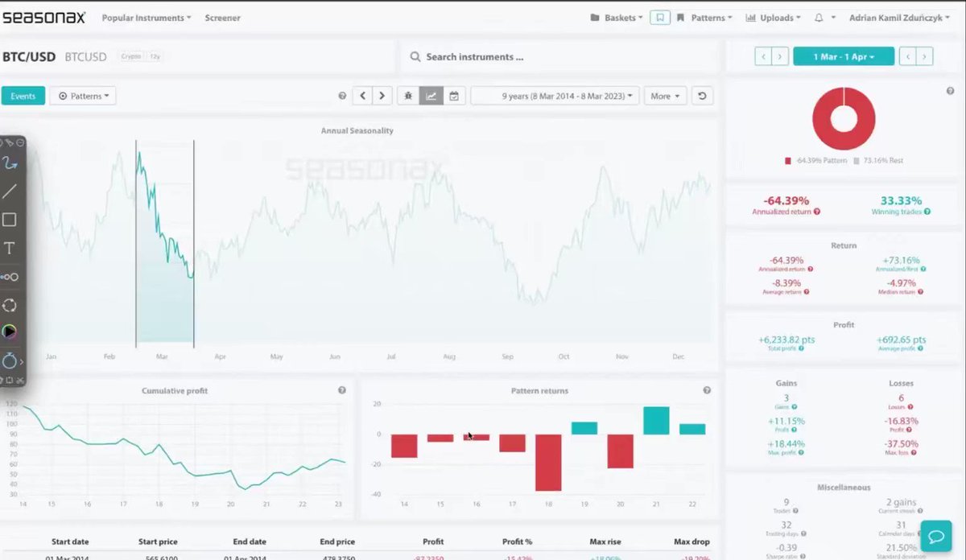Viewport: 966px width, 560px height.
Task: Click the -64.39% annualized return value
Action: tap(786, 200)
